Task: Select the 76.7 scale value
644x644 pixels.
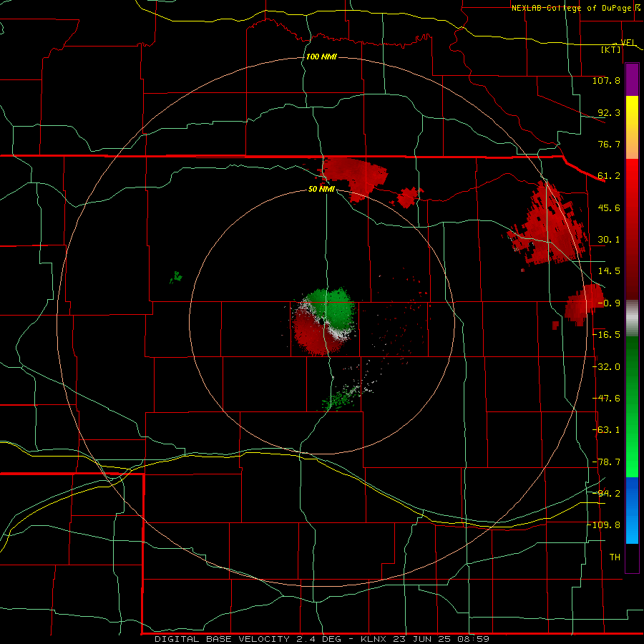Action: 609,144
